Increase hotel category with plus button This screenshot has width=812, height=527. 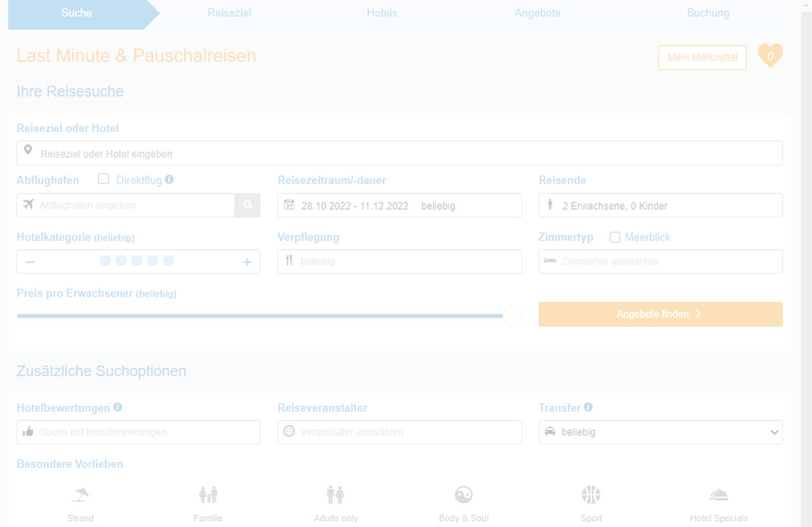(x=247, y=262)
